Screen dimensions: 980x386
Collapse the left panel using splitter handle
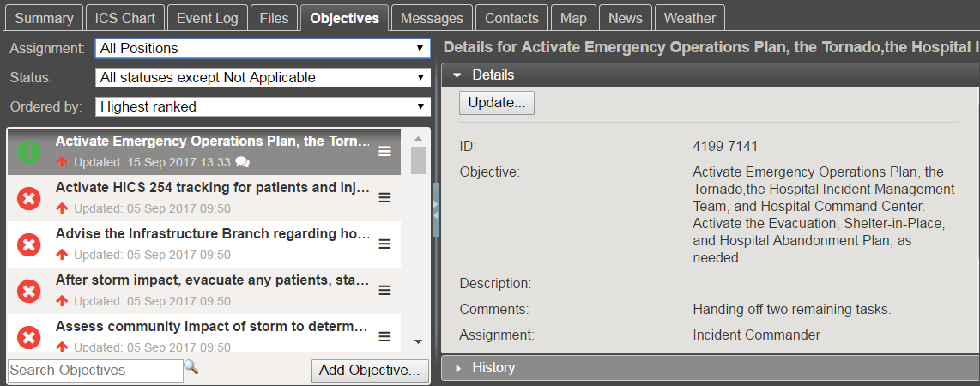click(x=436, y=209)
